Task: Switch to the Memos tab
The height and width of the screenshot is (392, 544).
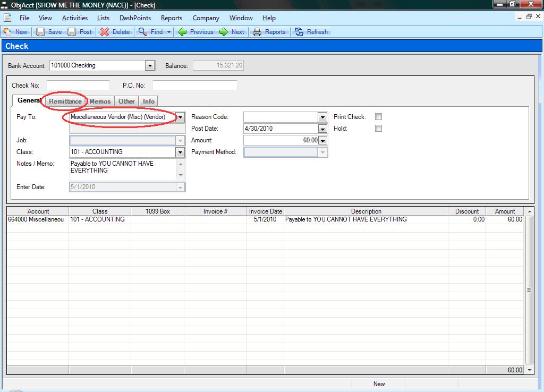Action: tap(100, 101)
